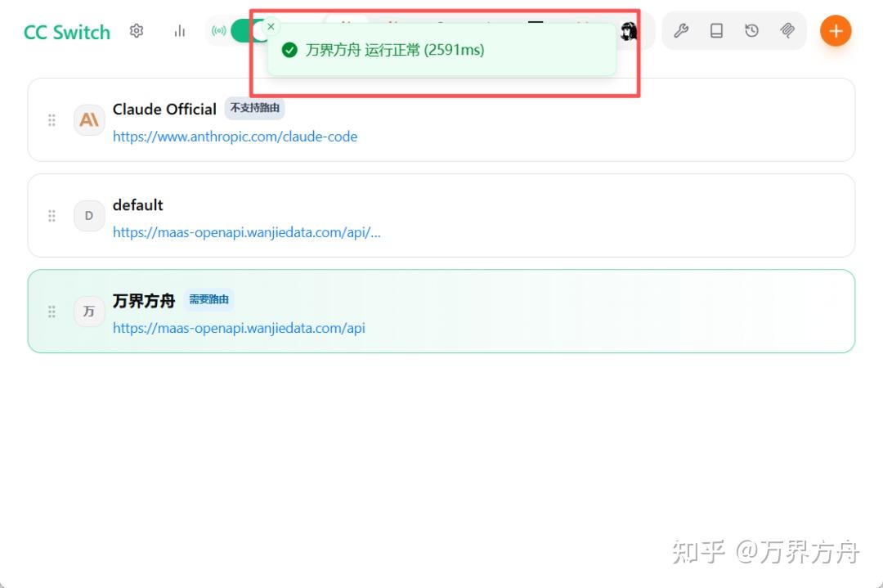Image resolution: width=883 pixels, height=588 pixels.
Task: Grab the drag handle of Claude Official
Action: point(52,120)
